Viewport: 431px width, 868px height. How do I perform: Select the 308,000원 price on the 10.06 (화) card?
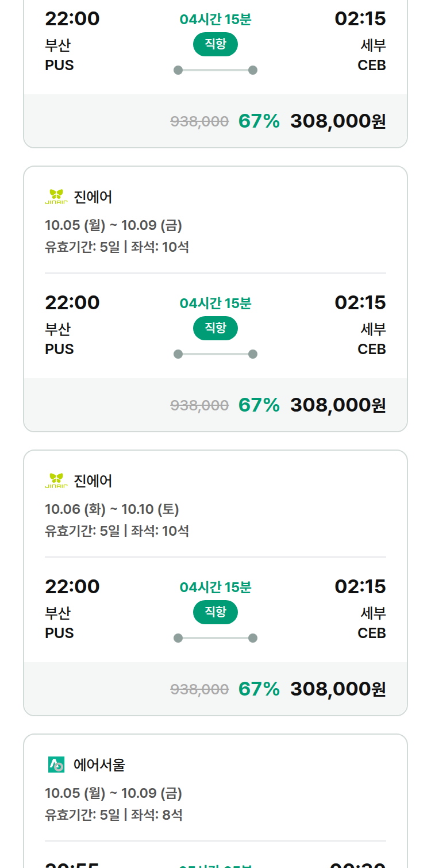click(x=338, y=689)
